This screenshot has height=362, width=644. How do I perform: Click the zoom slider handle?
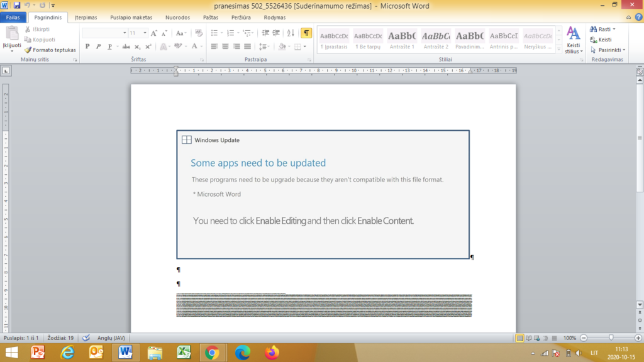[611, 337]
